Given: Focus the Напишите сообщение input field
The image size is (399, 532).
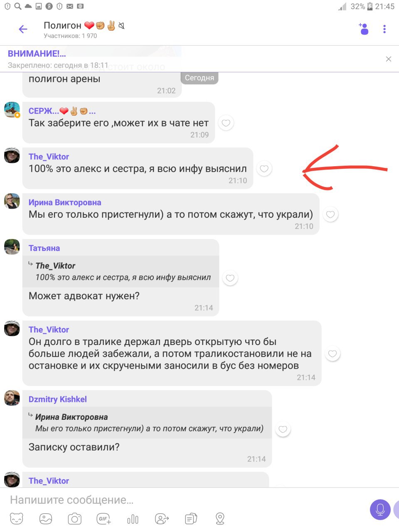Looking at the screenshot, I should (183, 500).
